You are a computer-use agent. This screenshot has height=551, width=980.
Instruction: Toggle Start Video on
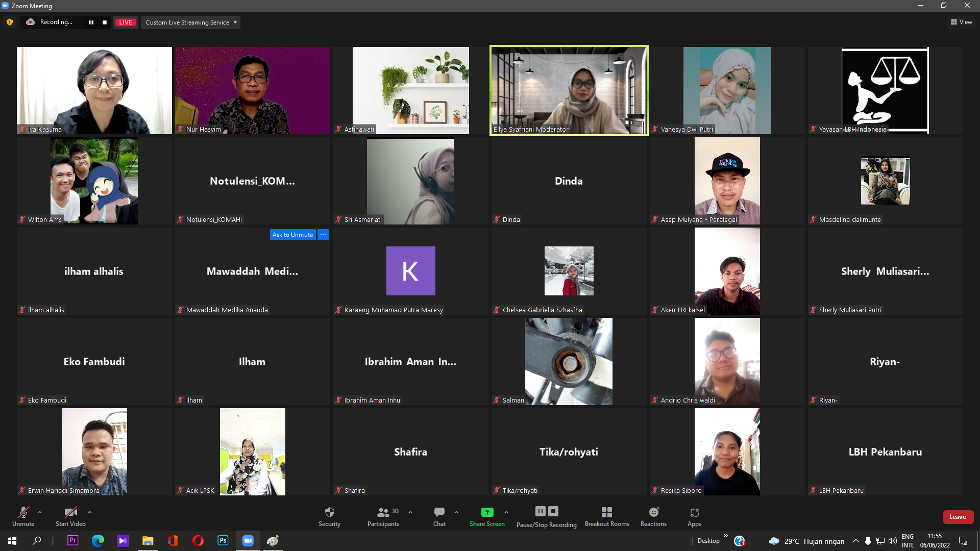tap(70, 512)
